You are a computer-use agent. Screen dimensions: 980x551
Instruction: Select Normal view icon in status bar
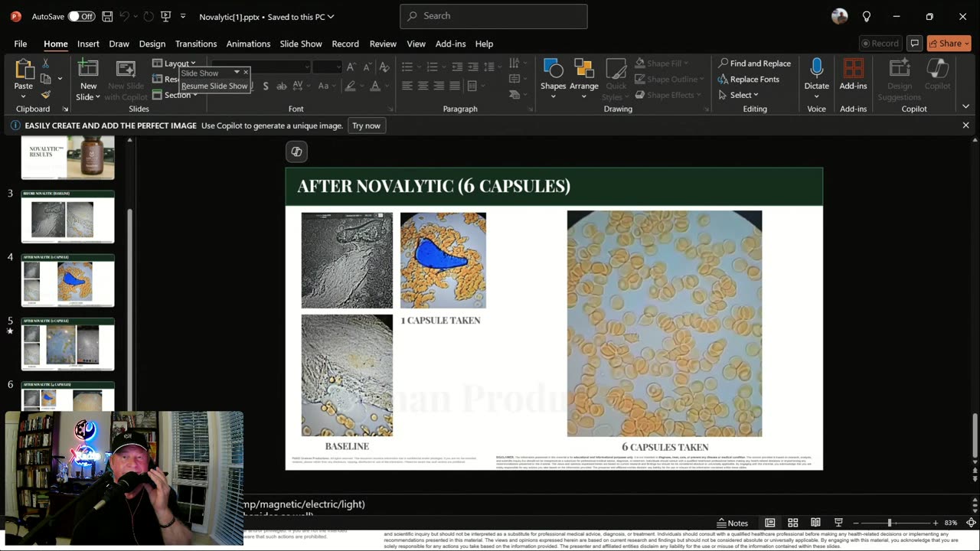click(770, 523)
